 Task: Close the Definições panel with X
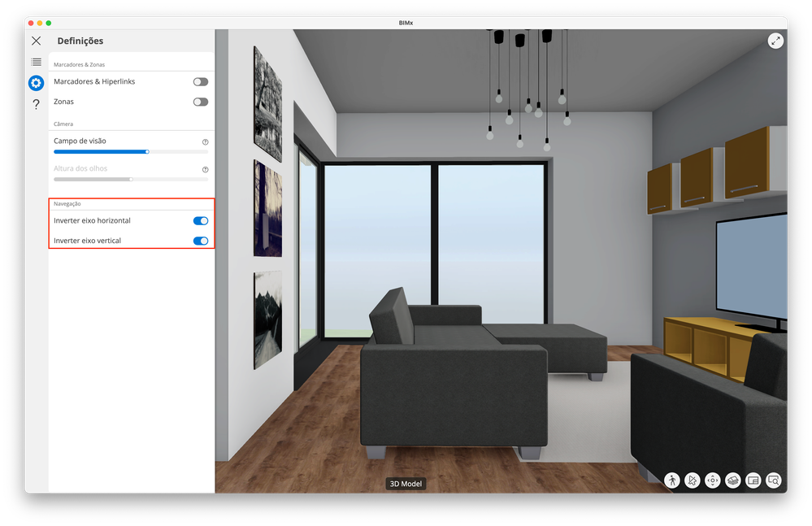click(x=37, y=41)
